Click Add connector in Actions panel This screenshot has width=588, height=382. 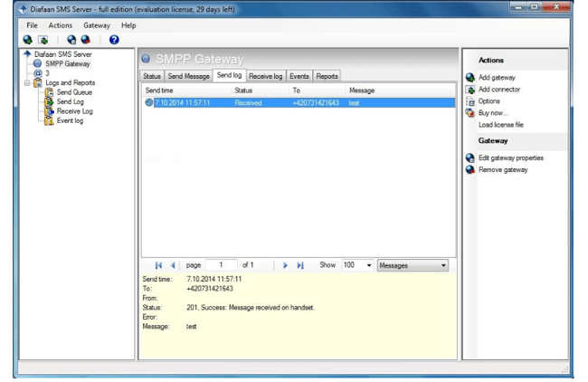499,90
